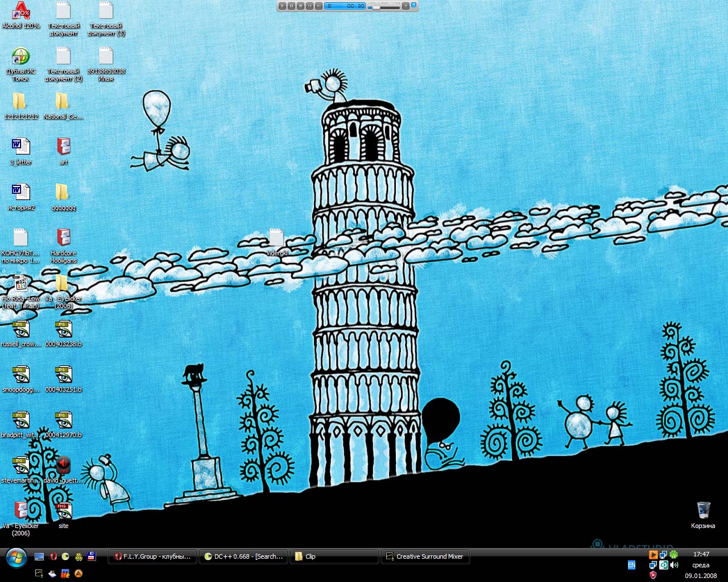Screen dimensions: 728x582
Task: Switch to F.L.Y.Group Opera taskbar window
Action: click(x=153, y=556)
